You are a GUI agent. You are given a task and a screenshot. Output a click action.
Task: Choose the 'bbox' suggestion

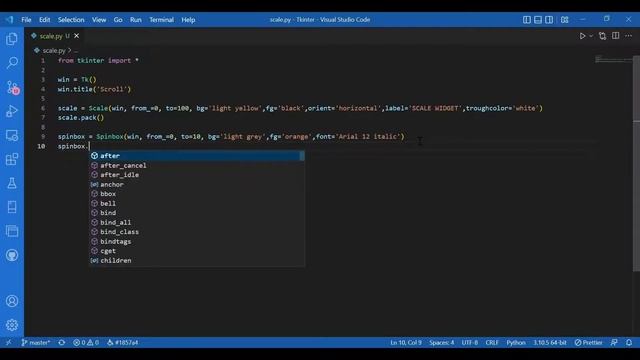197,194
